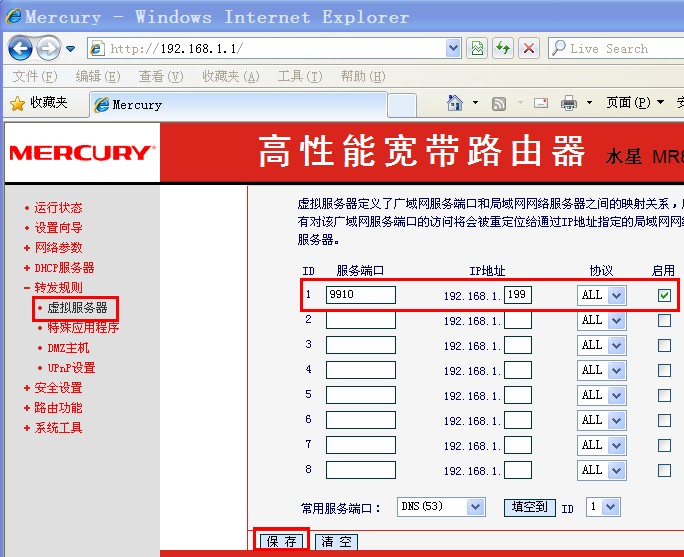Enable the row 4 启用 checkbox
This screenshot has width=684, height=557.
click(664, 370)
